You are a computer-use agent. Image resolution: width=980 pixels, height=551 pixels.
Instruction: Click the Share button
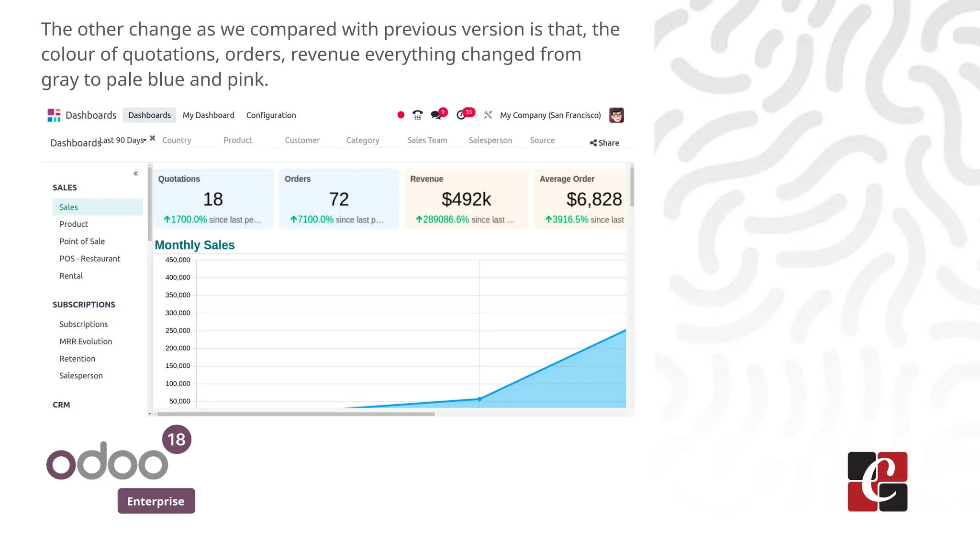[605, 143]
